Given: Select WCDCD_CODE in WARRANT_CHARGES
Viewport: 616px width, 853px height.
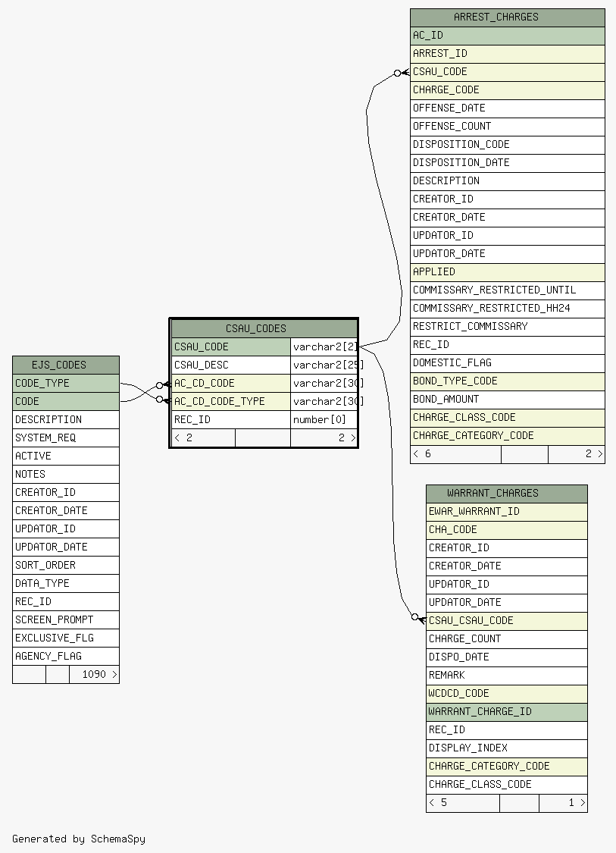Looking at the screenshot, I should point(507,694).
